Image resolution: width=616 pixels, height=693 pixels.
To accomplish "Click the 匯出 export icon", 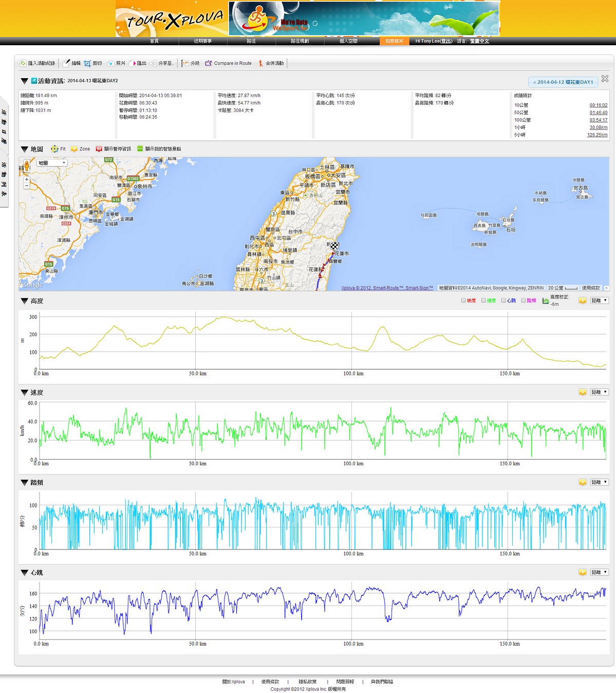I will tap(133, 63).
